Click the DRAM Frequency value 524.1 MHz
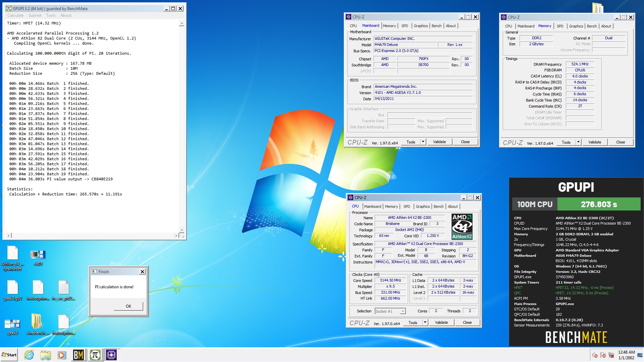This screenshot has width=644, height=362. click(x=580, y=64)
